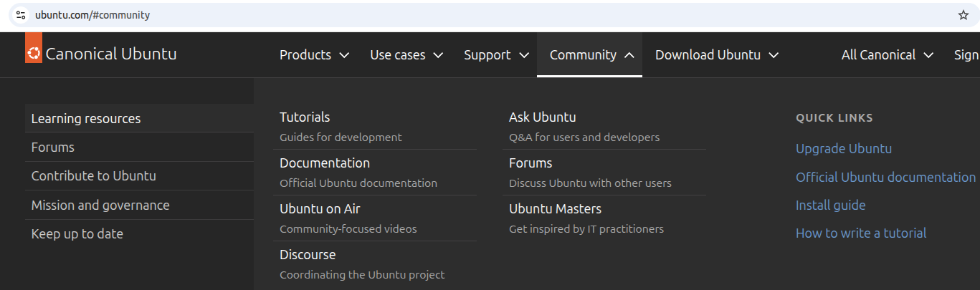Click the Sign in link
The width and height of the screenshot is (980, 290).
pyautogui.click(x=967, y=55)
